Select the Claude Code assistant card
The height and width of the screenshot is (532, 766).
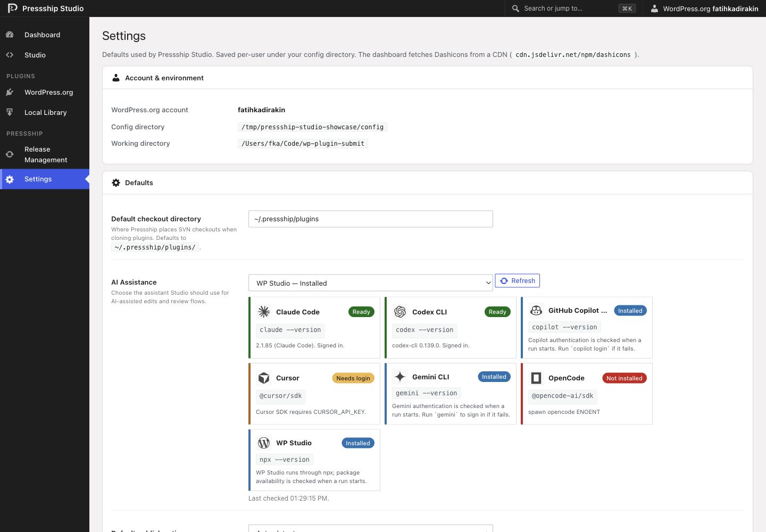point(314,328)
